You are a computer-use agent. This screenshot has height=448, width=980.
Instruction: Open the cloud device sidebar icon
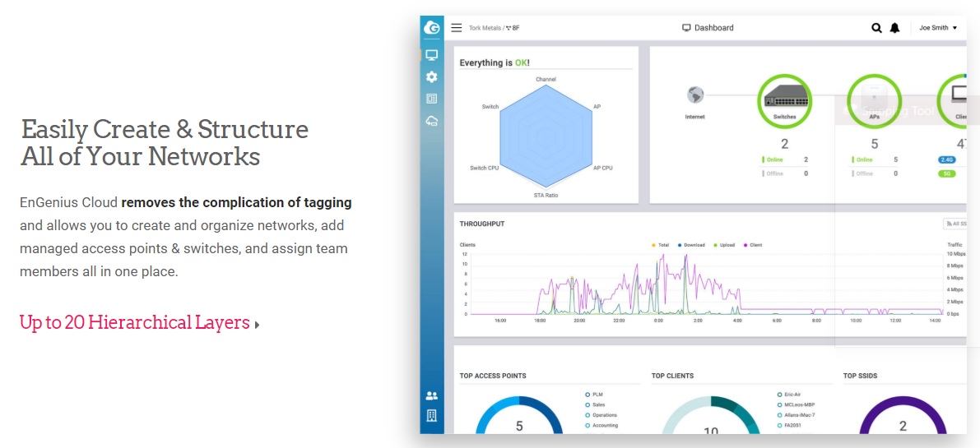click(x=431, y=121)
